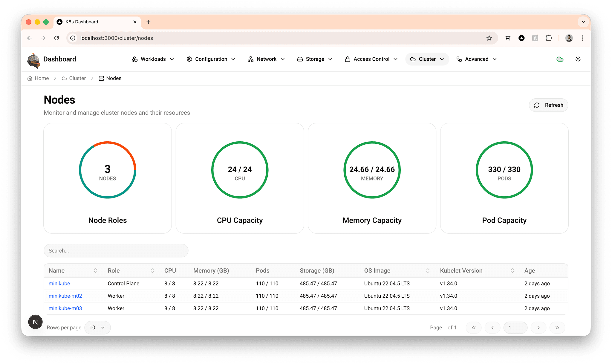Click the browser extensions puzzle icon
The image size is (612, 364).
549,38
